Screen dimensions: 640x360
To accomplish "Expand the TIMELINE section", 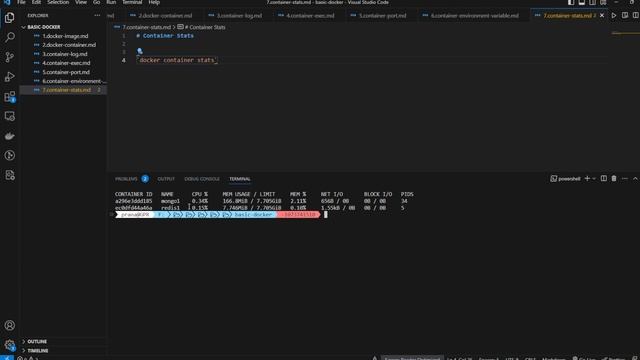I will 38,350.
